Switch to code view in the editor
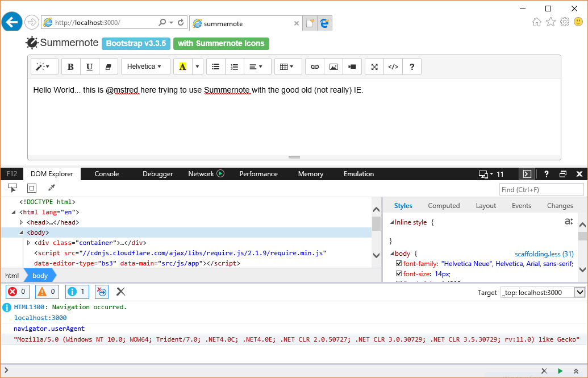Viewport: 588px width, 378px height. click(393, 67)
